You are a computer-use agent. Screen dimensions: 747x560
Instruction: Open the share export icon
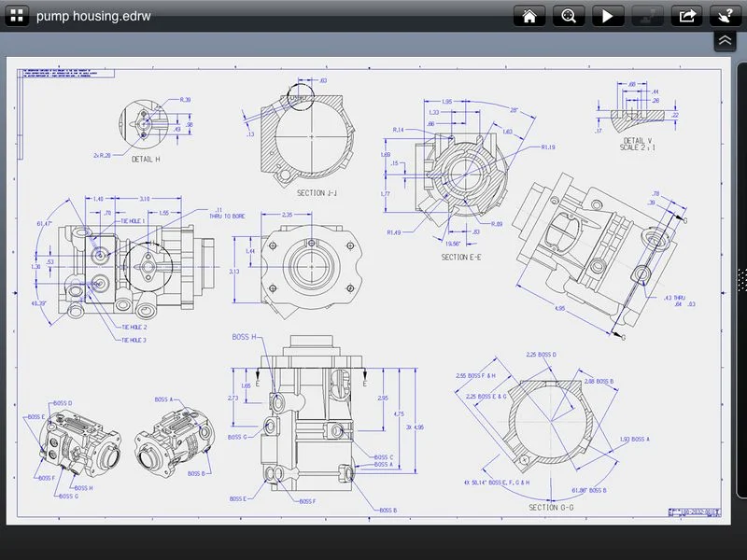(x=686, y=16)
